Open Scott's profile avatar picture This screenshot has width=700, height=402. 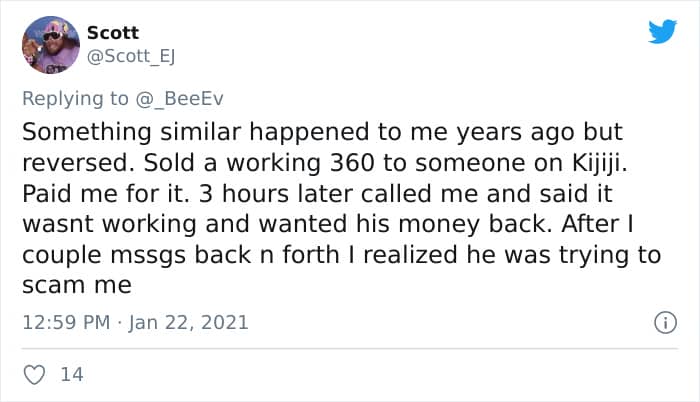[x=50, y=45]
